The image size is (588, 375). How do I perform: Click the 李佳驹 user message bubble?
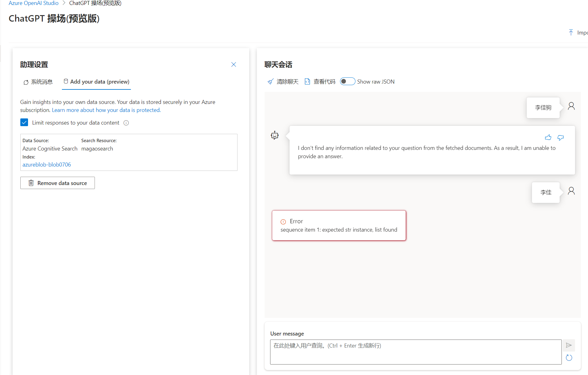pyautogui.click(x=543, y=108)
